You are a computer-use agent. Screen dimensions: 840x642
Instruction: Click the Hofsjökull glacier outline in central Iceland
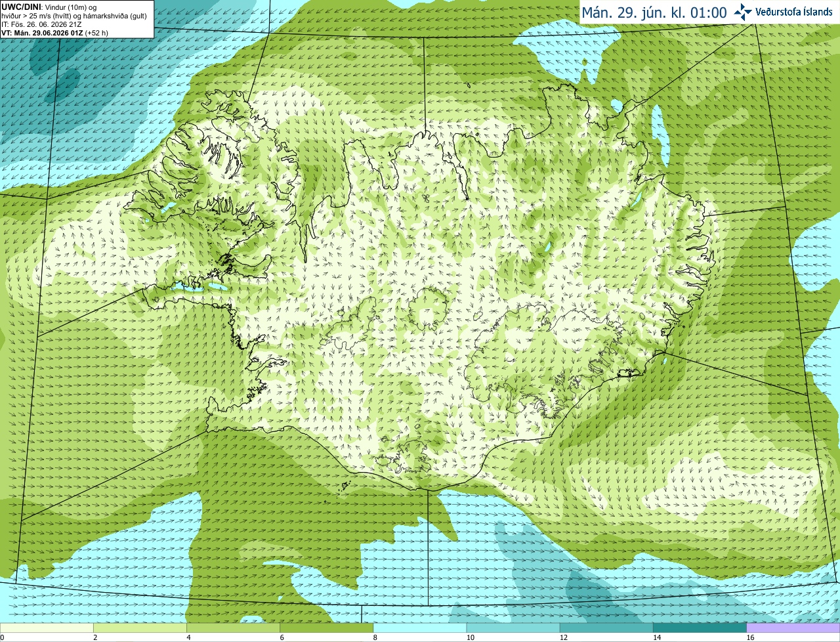click(428, 310)
